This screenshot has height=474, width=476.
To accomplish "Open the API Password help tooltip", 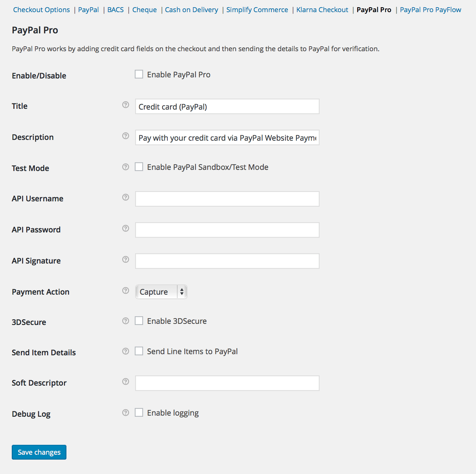I will [125, 228].
